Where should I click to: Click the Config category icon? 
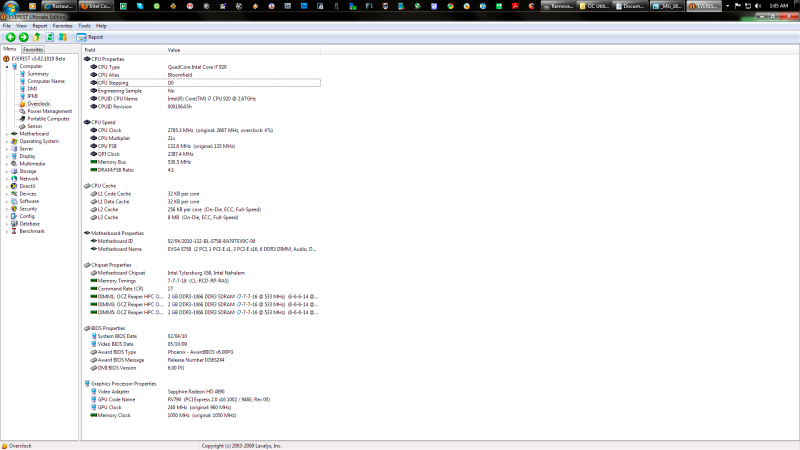click(14, 216)
